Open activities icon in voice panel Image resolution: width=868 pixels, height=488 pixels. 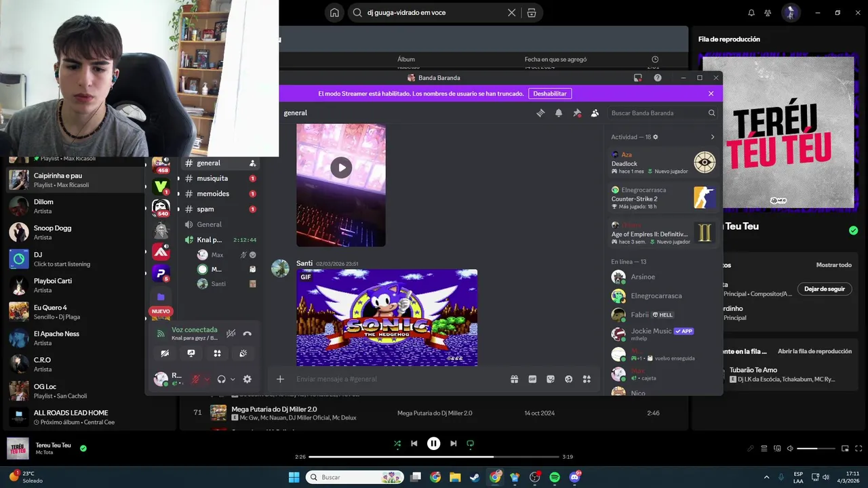coord(217,353)
